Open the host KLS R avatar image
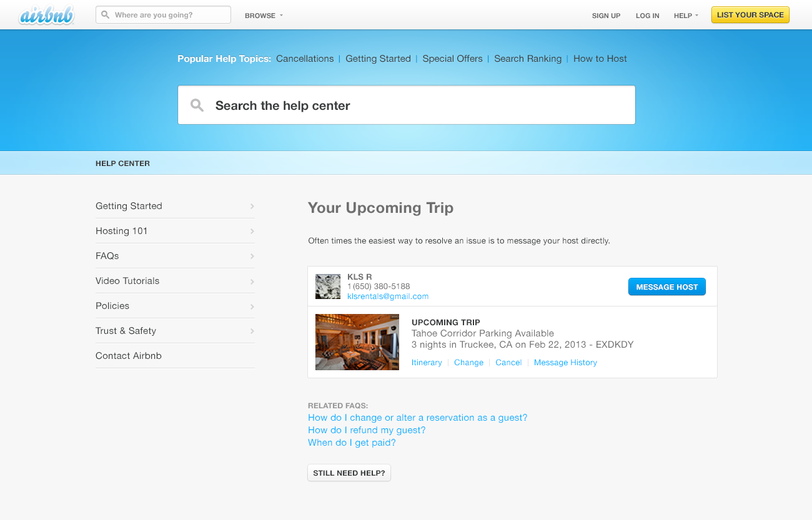Viewport: 812px width, 520px height. 328,287
